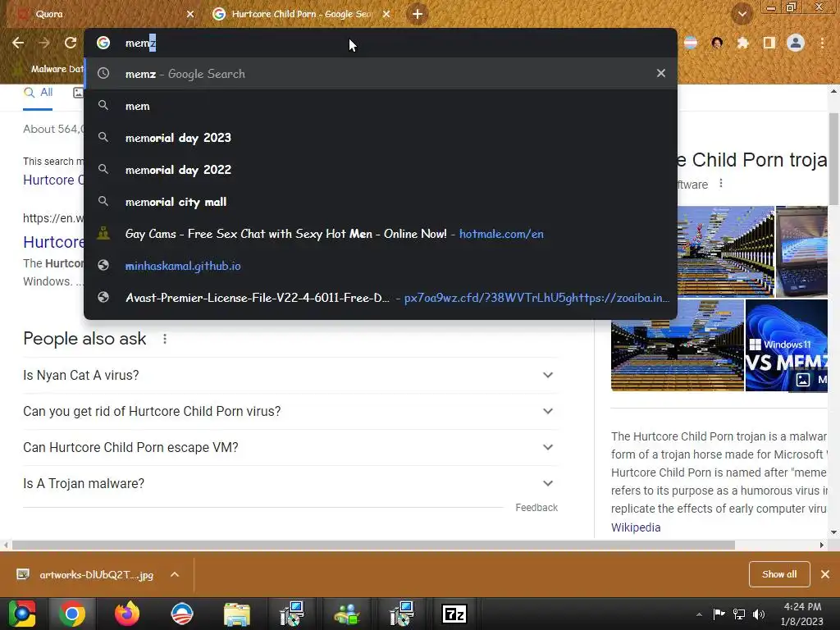Open the minhaskamal.github.io suggestion
The image size is (840, 630).
pyautogui.click(x=381, y=266)
